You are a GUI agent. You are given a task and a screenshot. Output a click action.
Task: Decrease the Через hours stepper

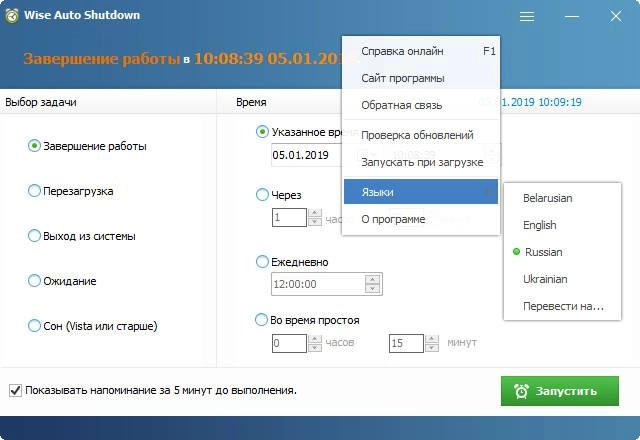click(x=315, y=222)
